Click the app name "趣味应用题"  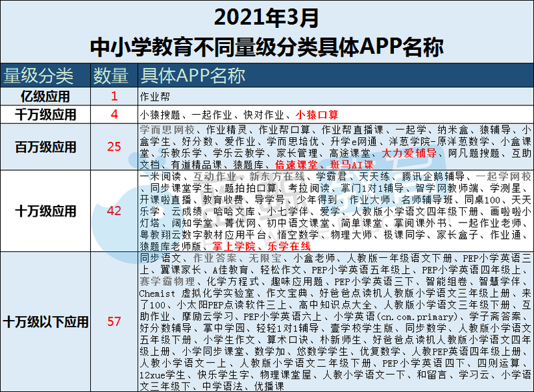point(296,281)
